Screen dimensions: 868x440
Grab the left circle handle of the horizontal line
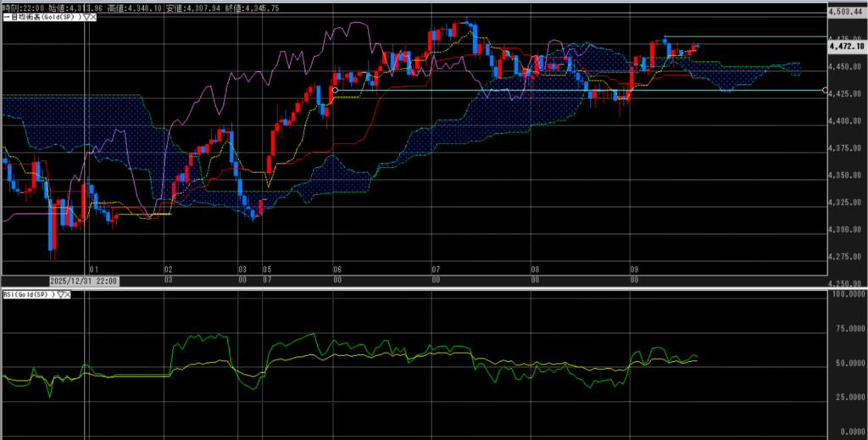[335, 90]
